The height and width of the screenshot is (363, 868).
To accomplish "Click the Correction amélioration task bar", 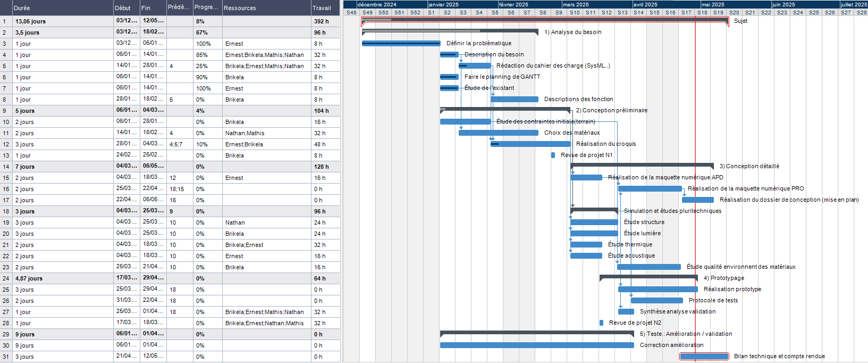I will click(x=537, y=345).
